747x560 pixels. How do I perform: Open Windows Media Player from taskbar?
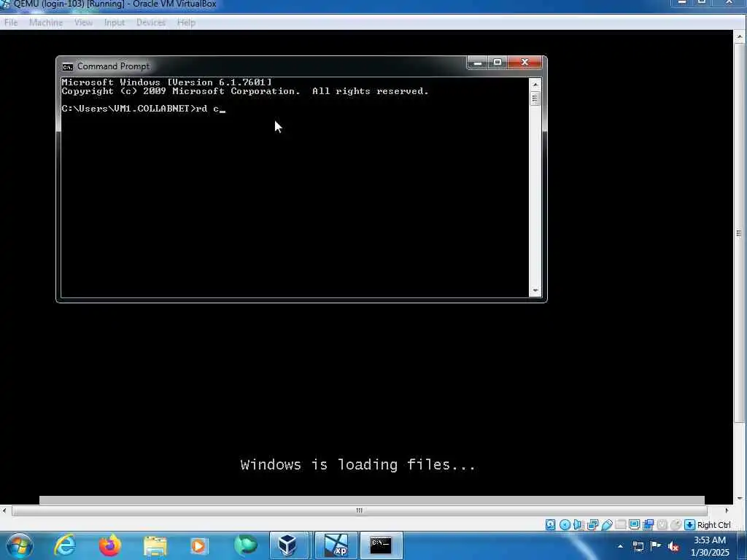point(198,545)
